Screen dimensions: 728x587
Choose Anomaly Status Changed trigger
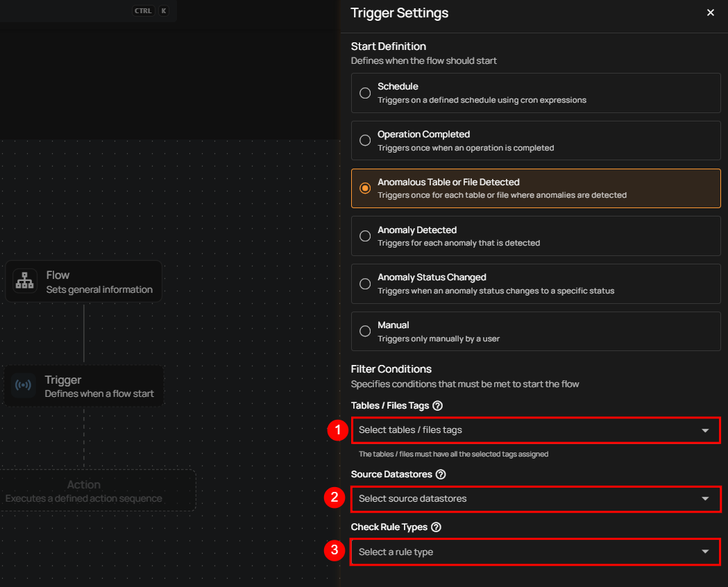[x=365, y=283]
